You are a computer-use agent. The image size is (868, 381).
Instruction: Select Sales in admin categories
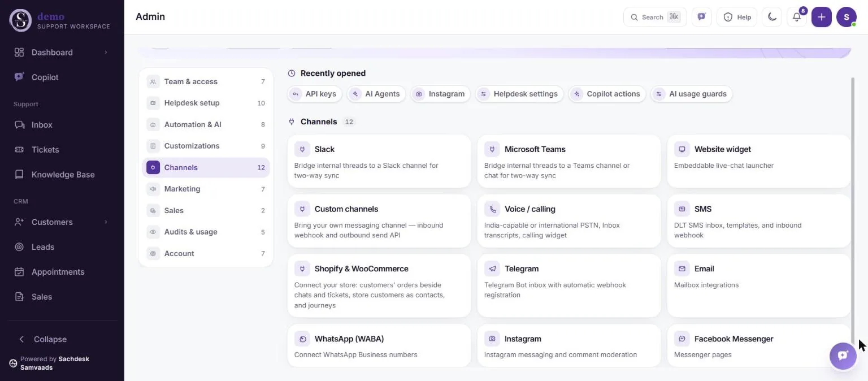coord(206,211)
